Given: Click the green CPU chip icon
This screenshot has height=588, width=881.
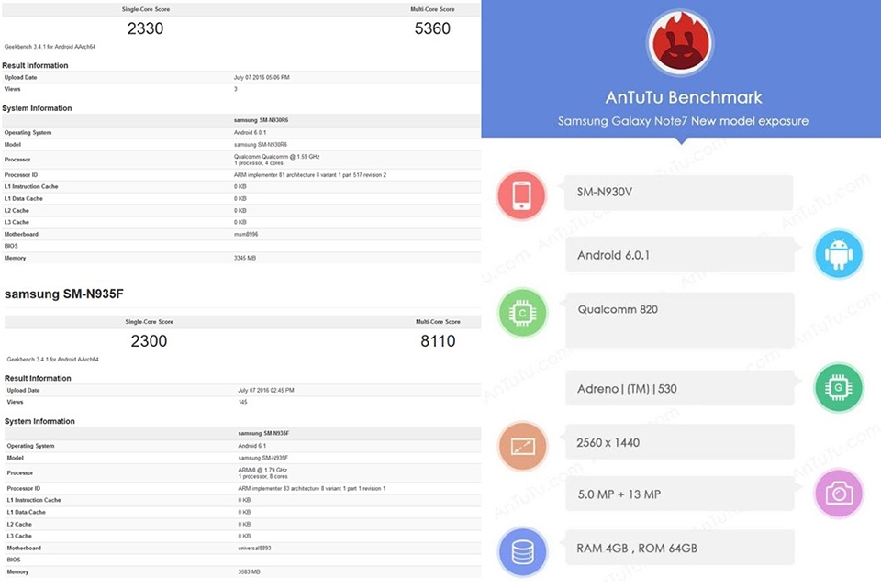Looking at the screenshot, I should 522,313.
